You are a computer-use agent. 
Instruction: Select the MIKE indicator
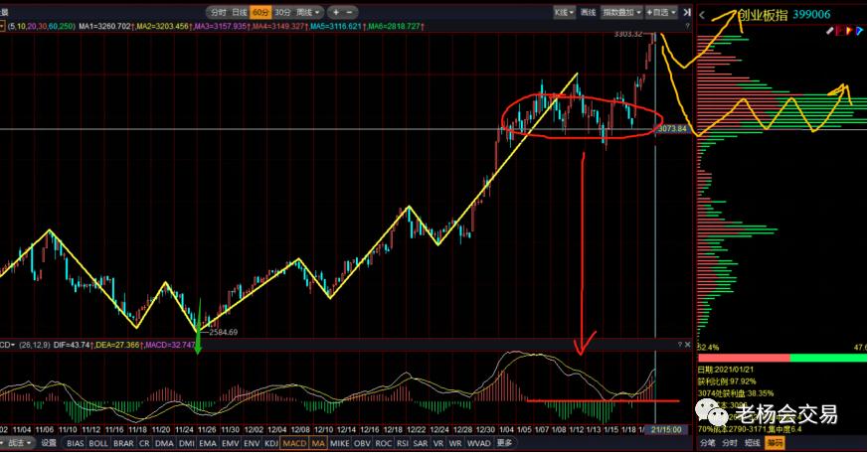click(339, 443)
